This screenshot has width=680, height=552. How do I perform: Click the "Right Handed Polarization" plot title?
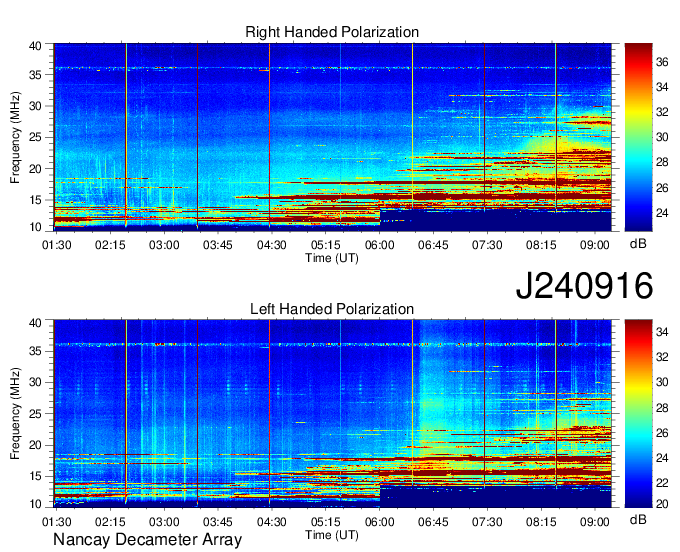click(332, 32)
